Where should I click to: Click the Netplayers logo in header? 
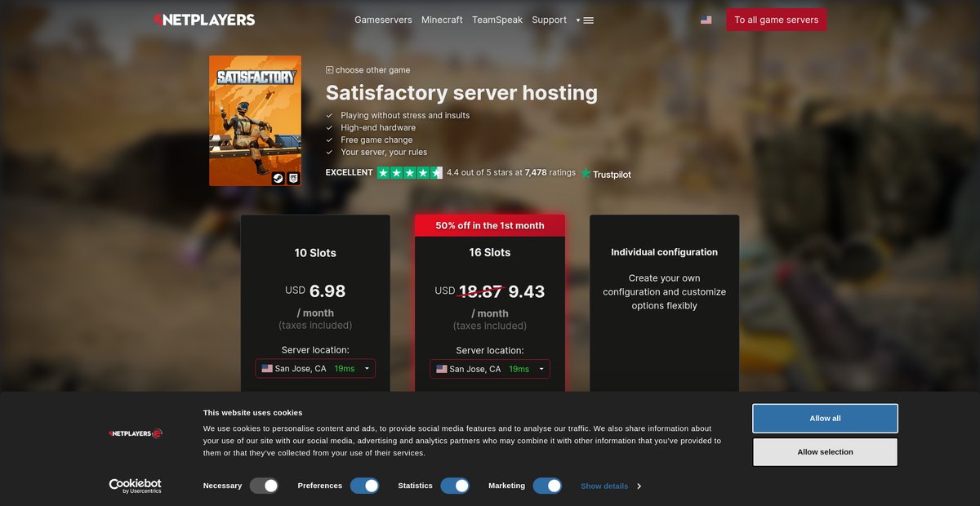point(204,20)
